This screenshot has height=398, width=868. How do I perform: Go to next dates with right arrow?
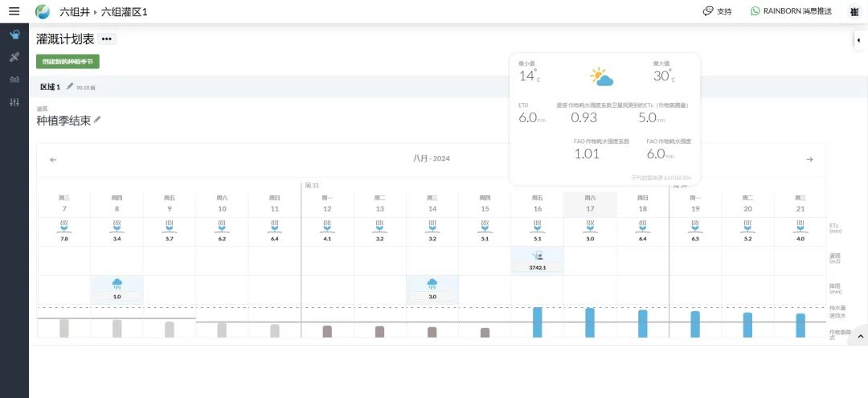tap(809, 159)
